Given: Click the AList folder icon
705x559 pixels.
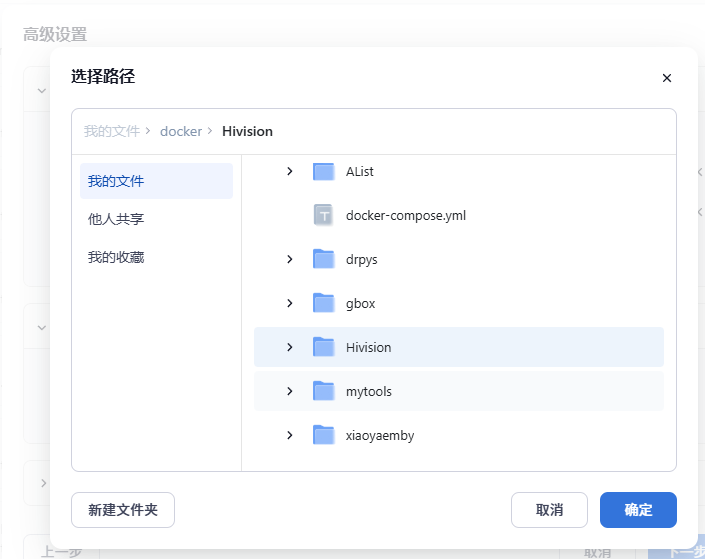Looking at the screenshot, I should point(323,171).
